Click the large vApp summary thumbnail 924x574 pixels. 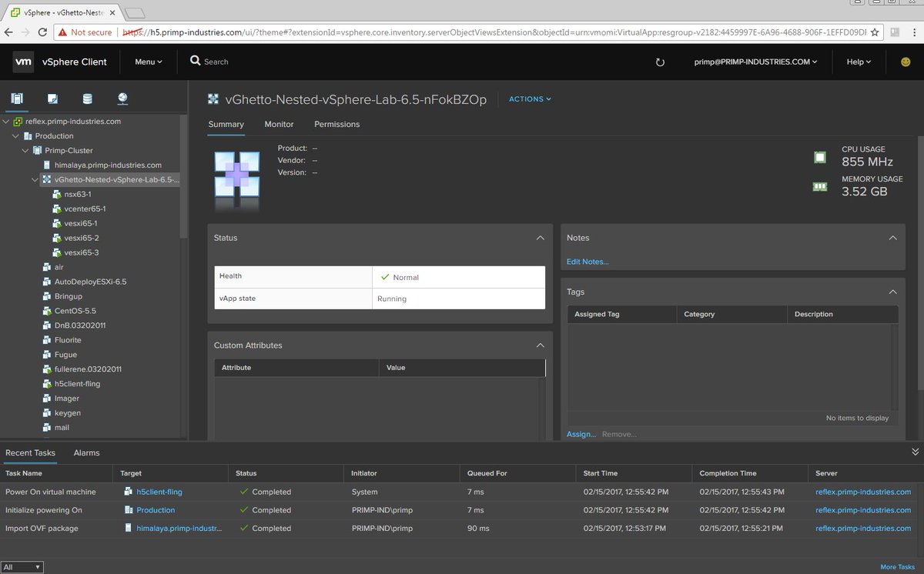(x=236, y=180)
